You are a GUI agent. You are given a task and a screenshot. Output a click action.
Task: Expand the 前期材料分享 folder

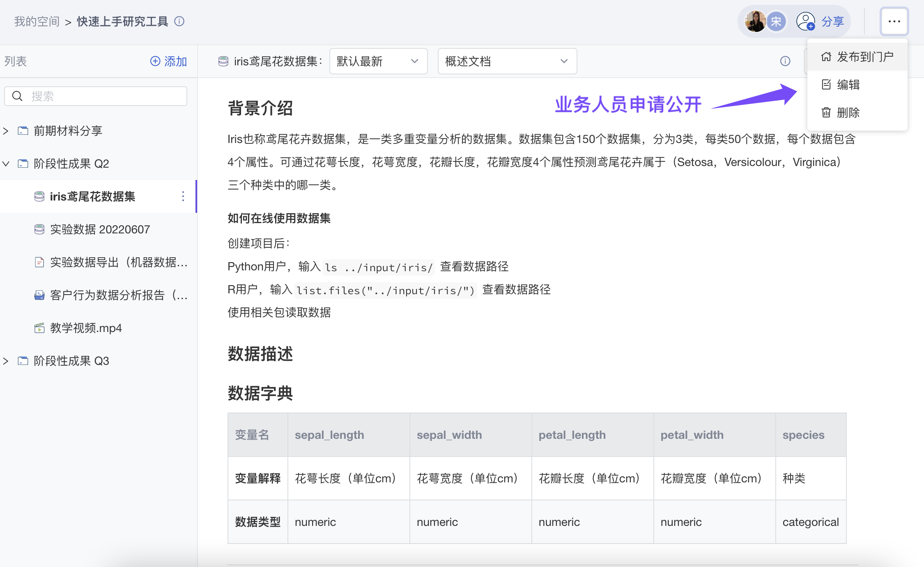click(6, 131)
